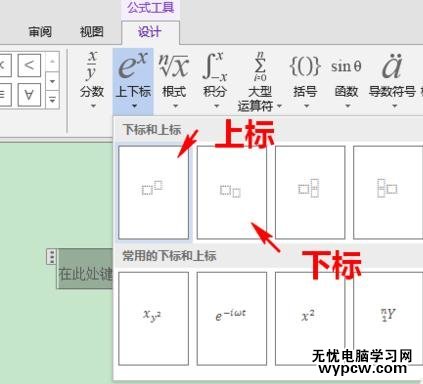Open the Radical (根式) gallery
This screenshot has height=384, width=423.
pyautogui.click(x=174, y=79)
